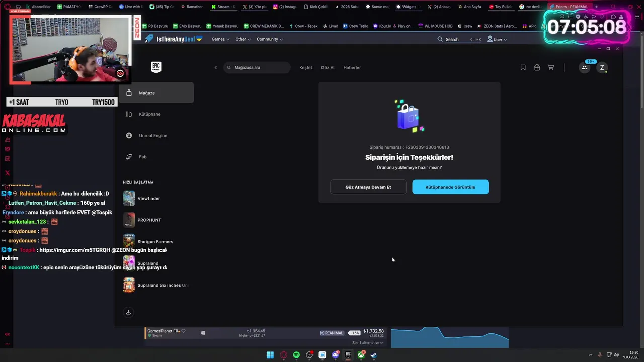Open the wishlist bookmark icon
The width and height of the screenshot is (644, 362).
pyautogui.click(x=523, y=68)
